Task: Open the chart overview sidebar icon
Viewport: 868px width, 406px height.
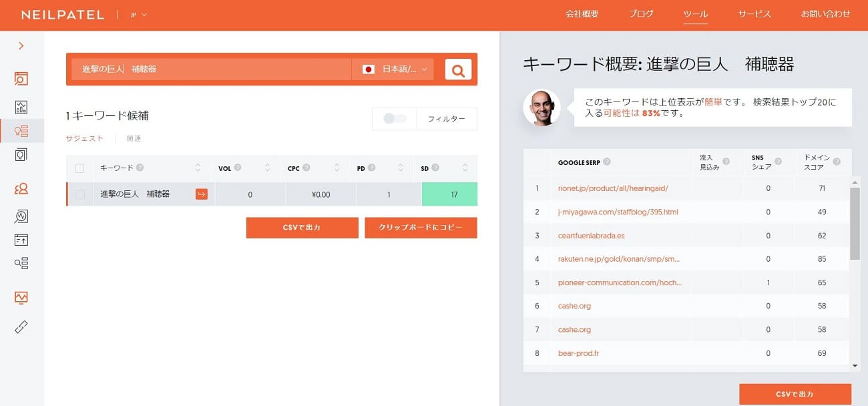Action: point(21,107)
